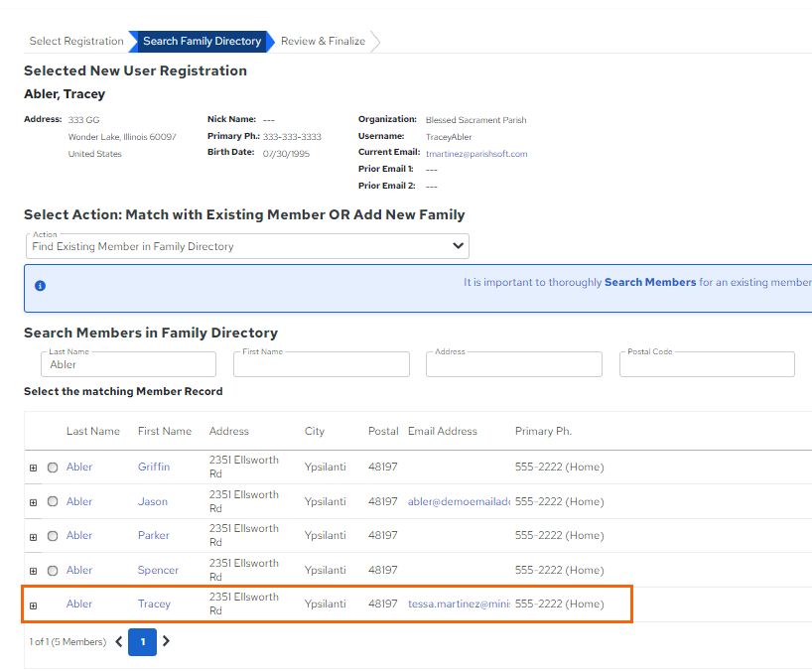Image resolution: width=812 pixels, height=671 pixels.
Task: Click the Abler last name in Tracey's row
Action: coord(79,604)
